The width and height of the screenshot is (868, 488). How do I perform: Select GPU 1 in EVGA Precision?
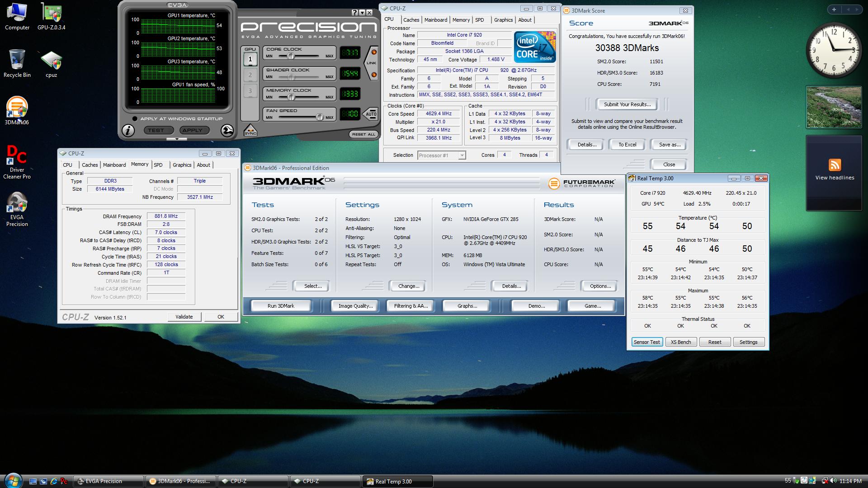[x=250, y=59]
